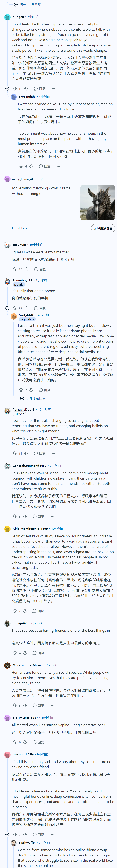Downvote Frydendahl's comment about the Japanese salaryman
The image size is (117, 868).
(31, 166)
